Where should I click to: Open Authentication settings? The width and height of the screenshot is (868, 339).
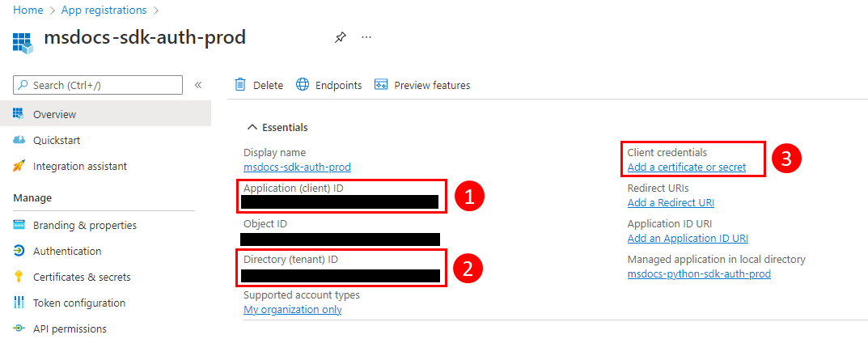pos(67,251)
